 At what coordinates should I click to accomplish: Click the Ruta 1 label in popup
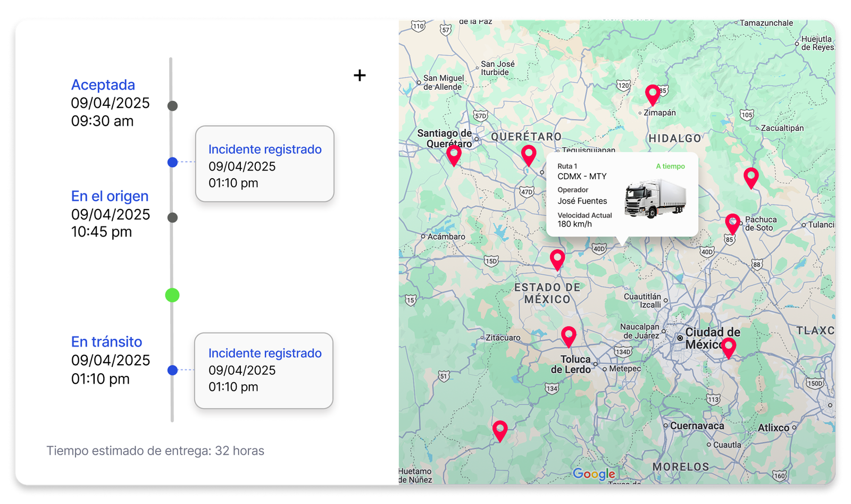567,166
